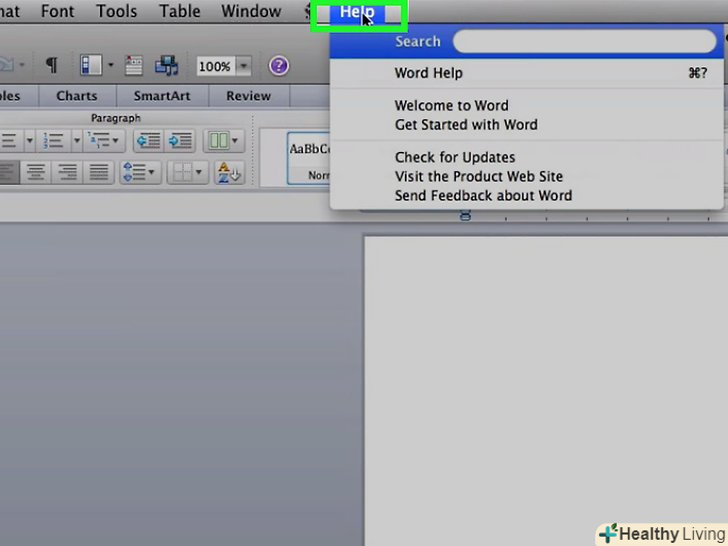Toggle the Sidebar icon in toolbar
This screenshot has width=728, height=546.
(91, 65)
